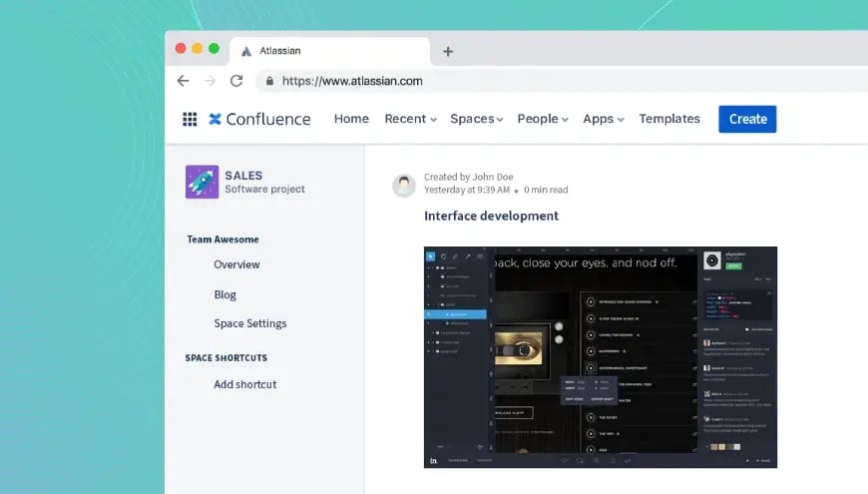Click the padlock icon in the address bar
Image resolution: width=868 pixels, height=494 pixels.
(x=269, y=81)
